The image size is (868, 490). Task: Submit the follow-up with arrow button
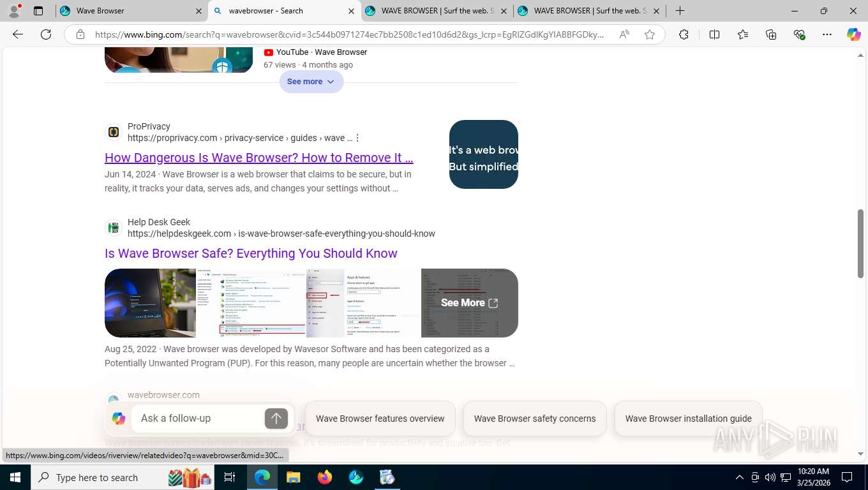(x=276, y=419)
